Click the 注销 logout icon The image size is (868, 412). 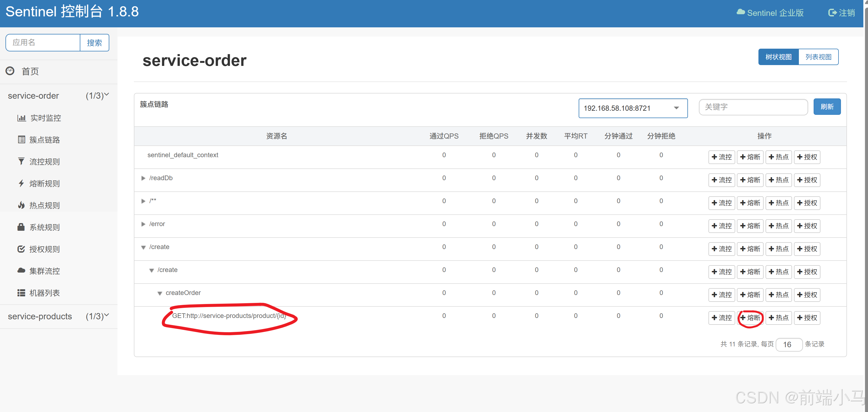(832, 13)
